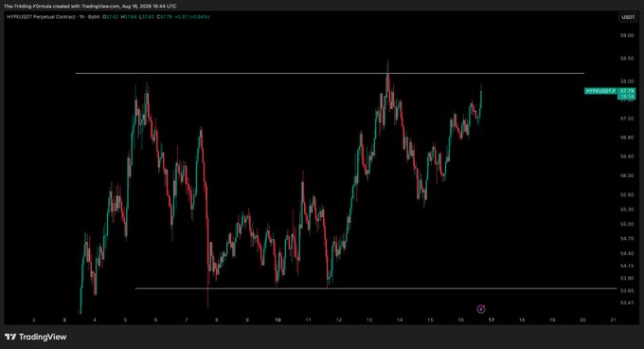Click date 19 on the time axis

[552, 321]
